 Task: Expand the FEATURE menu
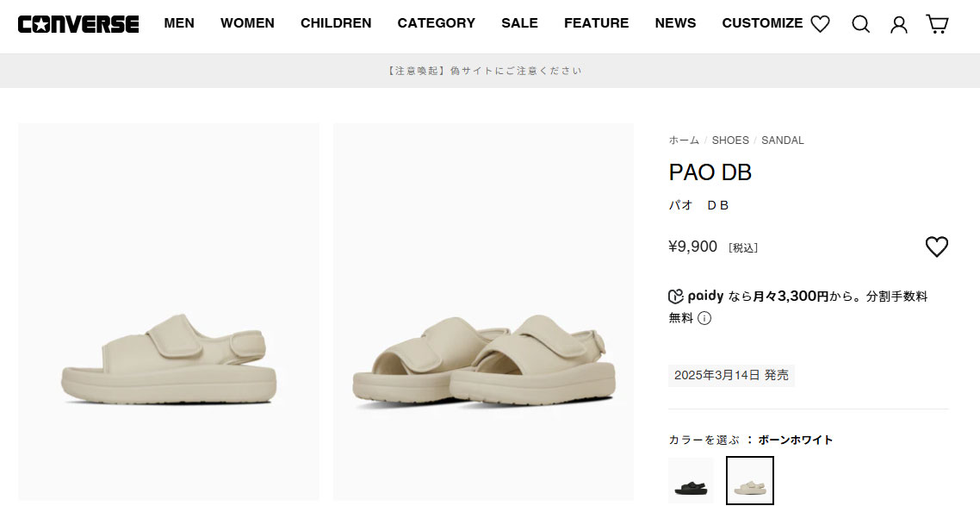tap(596, 23)
